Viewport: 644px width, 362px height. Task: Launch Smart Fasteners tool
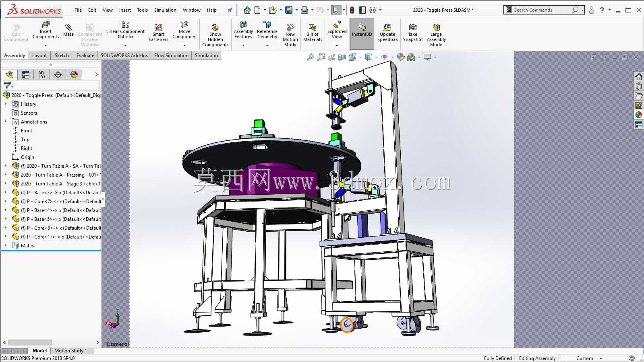158,32
